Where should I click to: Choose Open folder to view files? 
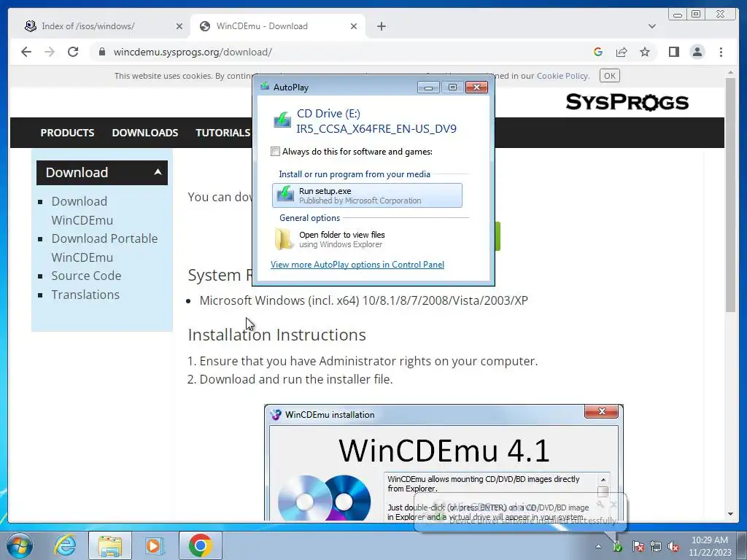tap(367, 239)
